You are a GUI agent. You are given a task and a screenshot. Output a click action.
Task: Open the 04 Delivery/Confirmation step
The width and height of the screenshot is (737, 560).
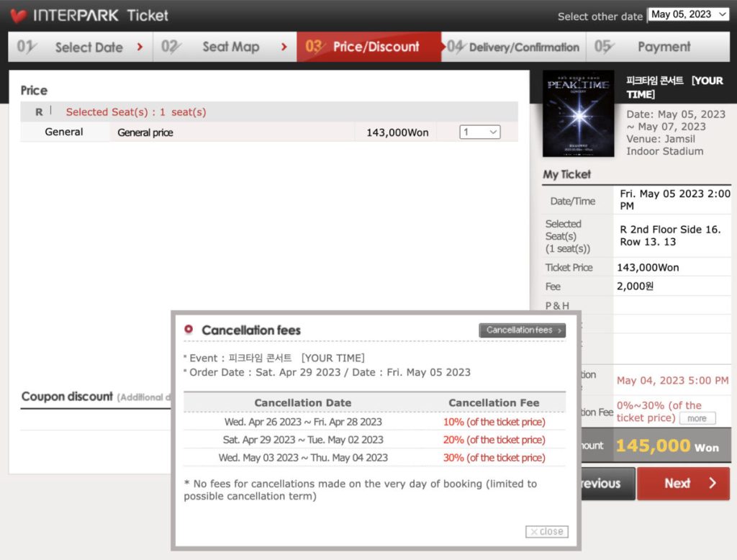513,47
